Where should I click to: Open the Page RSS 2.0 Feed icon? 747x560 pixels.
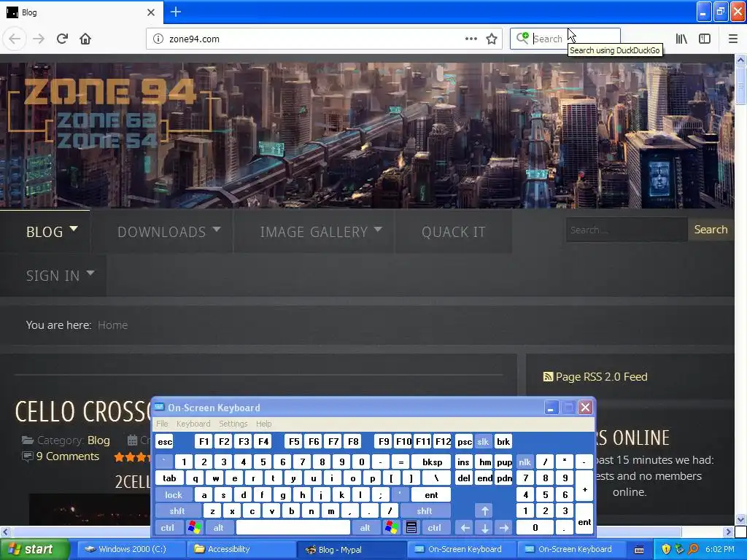[548, 377]
